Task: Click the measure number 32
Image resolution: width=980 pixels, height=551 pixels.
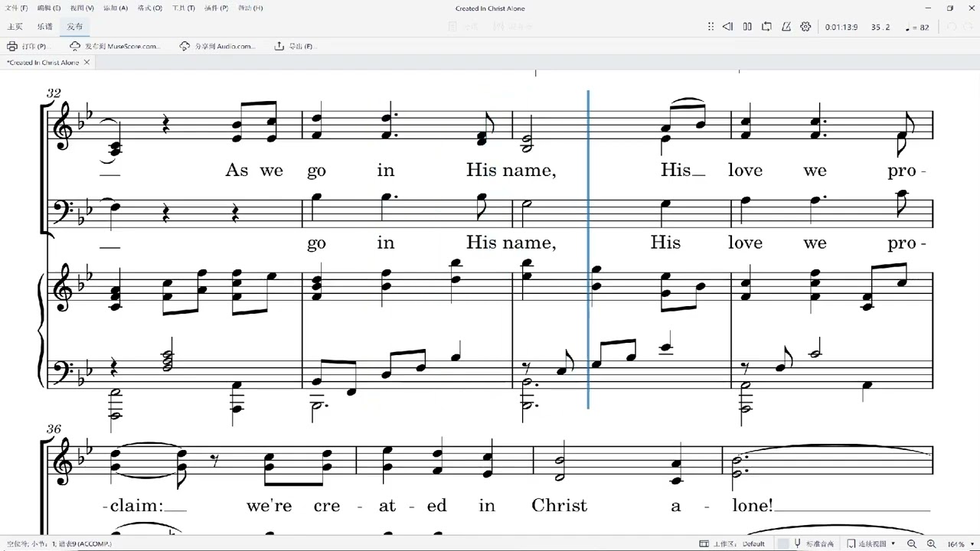Action: [x=54, y=93]
